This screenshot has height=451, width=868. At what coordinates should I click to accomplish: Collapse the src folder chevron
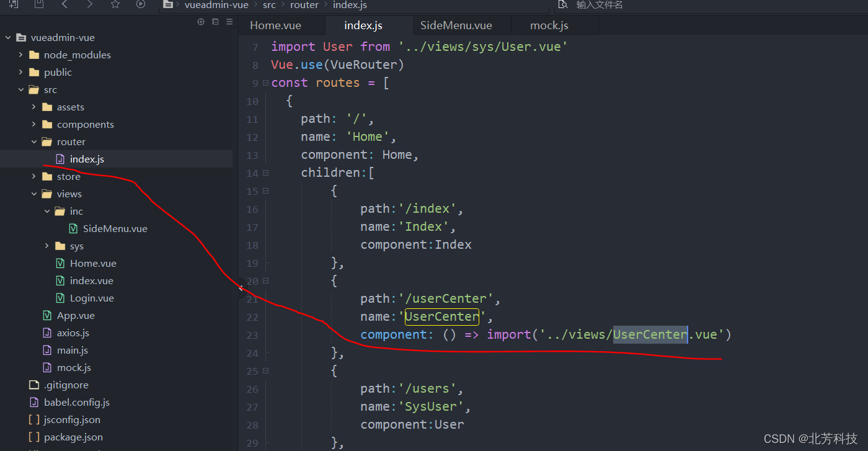tap(21, 89)
